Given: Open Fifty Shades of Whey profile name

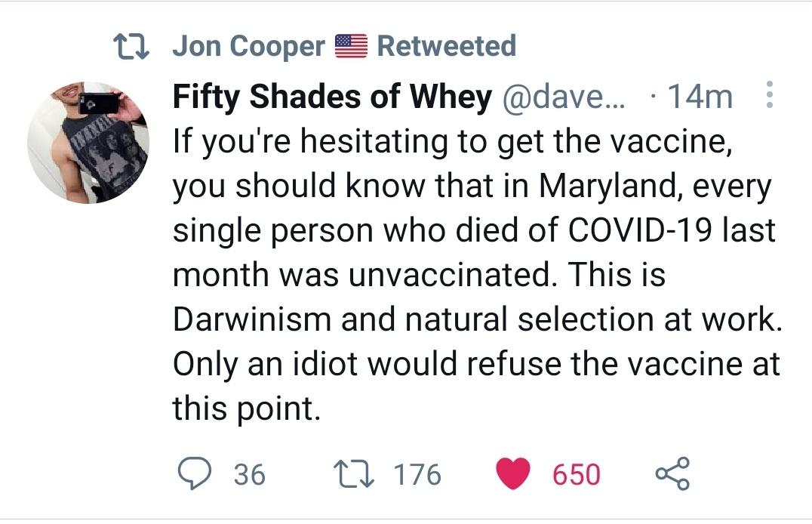Looking at the screenshot, I should coord(332,97).
